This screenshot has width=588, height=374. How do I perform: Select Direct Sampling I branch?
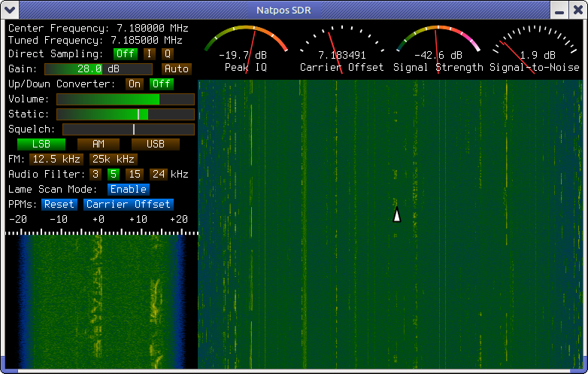pyautogui.click(x=149, y=54)
